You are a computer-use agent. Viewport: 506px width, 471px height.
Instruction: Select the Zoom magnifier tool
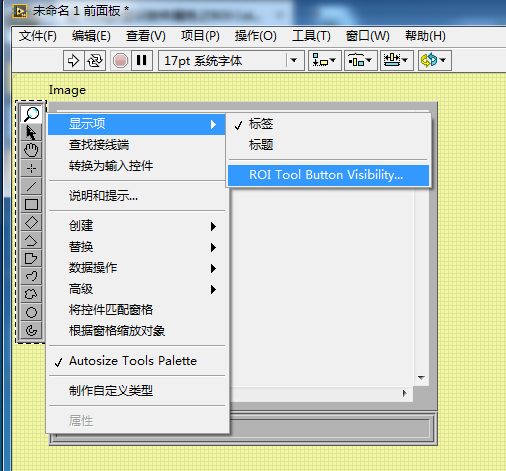click(x=31, y=114)
